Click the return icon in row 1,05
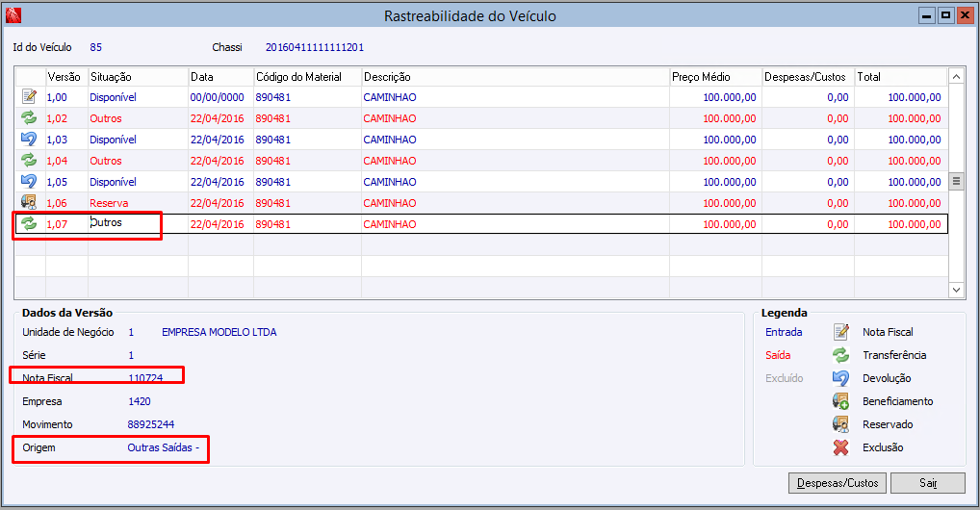 pos(29,181)
